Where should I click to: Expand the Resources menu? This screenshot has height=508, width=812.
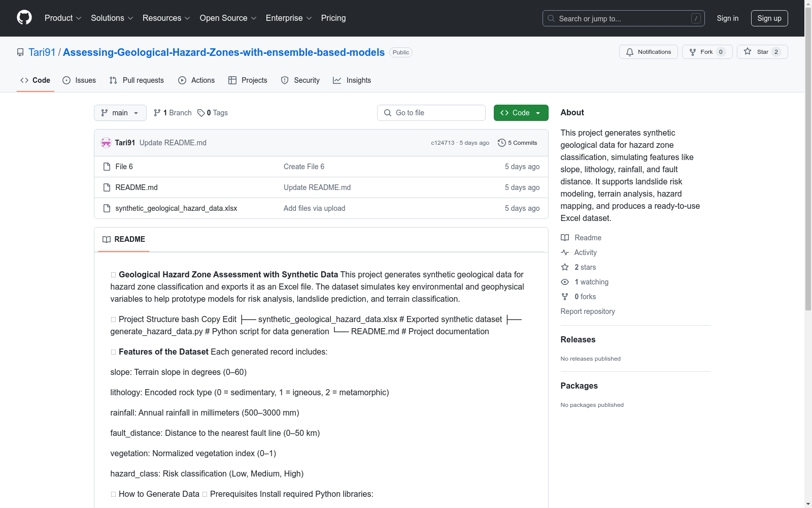[166, 18]
